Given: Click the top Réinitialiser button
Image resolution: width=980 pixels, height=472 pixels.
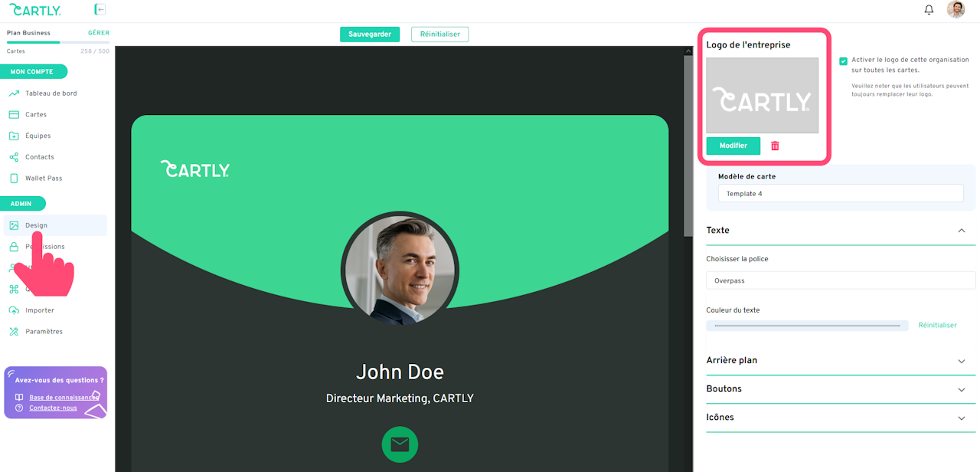Looking at the screenshot, I should (x=439, y=34).
